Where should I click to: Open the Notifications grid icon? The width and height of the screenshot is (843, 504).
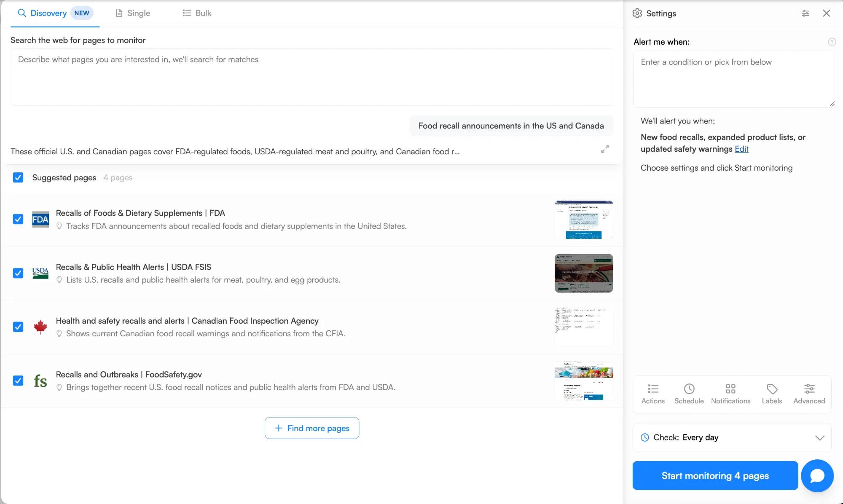[x=730, y=394]
